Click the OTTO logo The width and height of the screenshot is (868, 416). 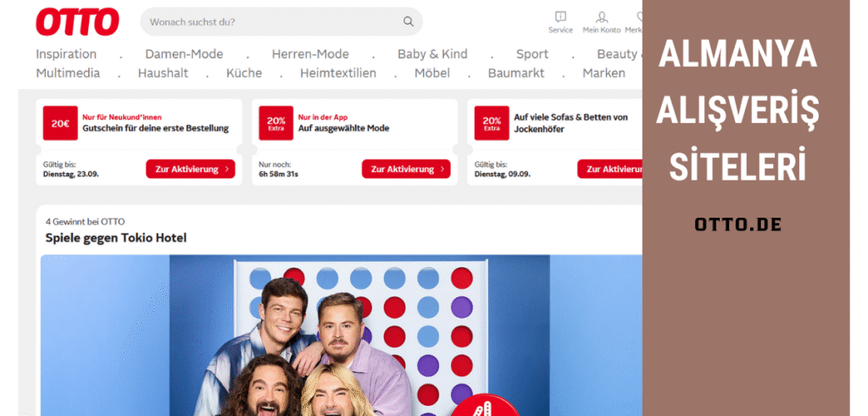point(77,22)
